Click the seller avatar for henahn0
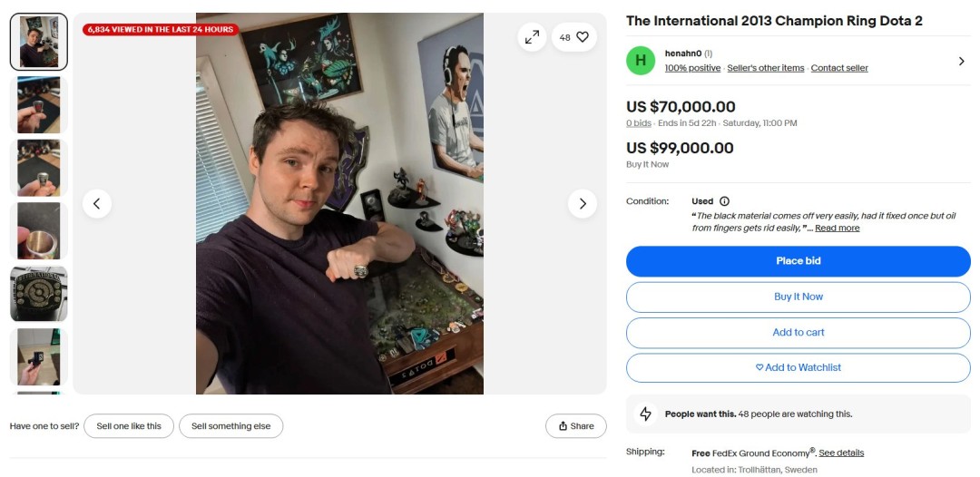 coord(641,61)
